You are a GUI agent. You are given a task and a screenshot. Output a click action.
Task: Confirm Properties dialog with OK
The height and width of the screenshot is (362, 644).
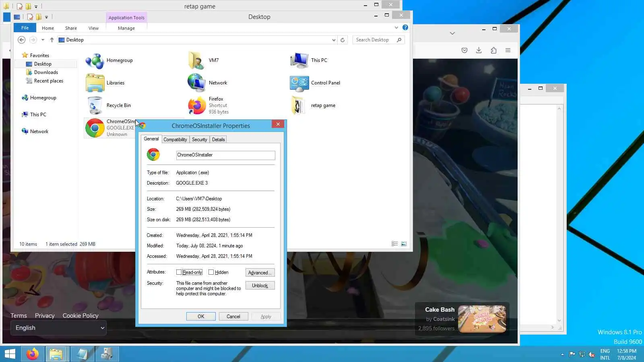pos(201,317)
